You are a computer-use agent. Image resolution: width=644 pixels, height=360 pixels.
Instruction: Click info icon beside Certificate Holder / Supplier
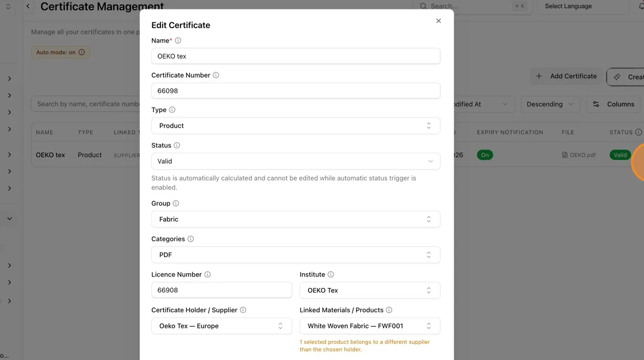pos(243,310)
